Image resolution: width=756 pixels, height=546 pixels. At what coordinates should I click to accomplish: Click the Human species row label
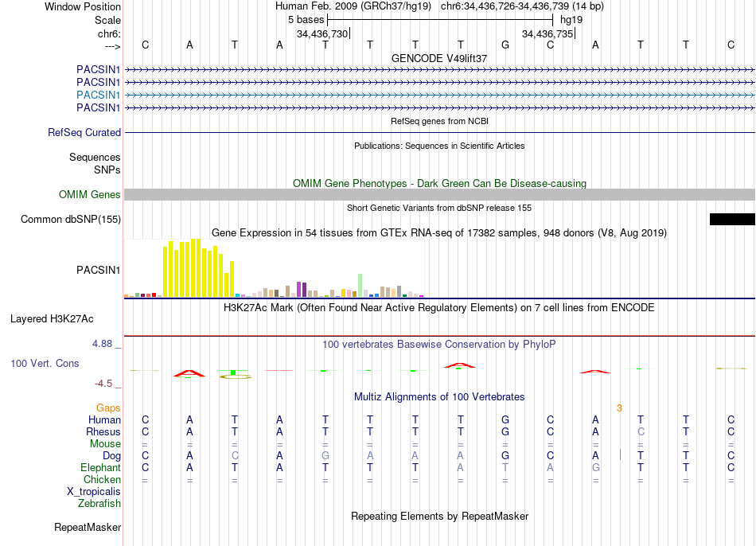click(104, 420)
